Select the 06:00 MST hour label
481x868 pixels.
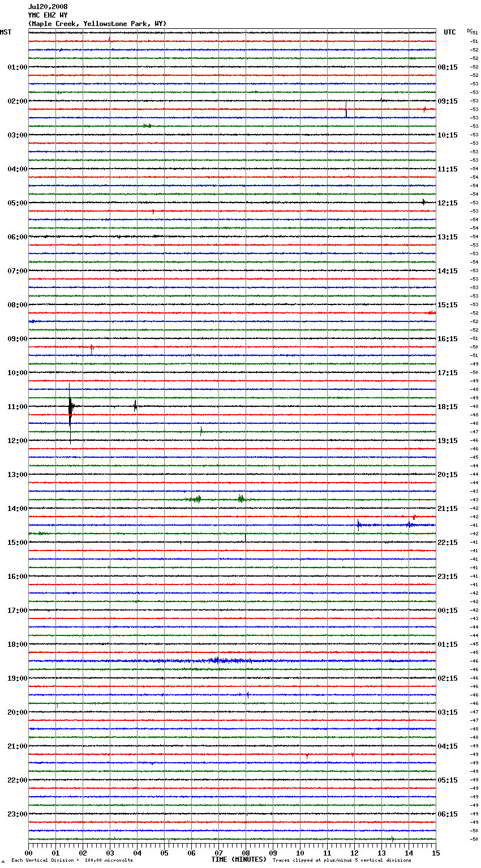17,237
